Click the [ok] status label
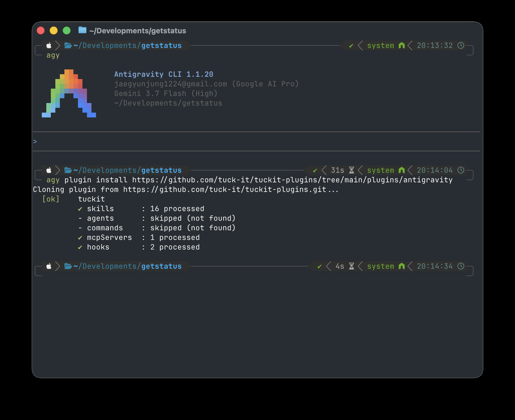 point(51,199)
